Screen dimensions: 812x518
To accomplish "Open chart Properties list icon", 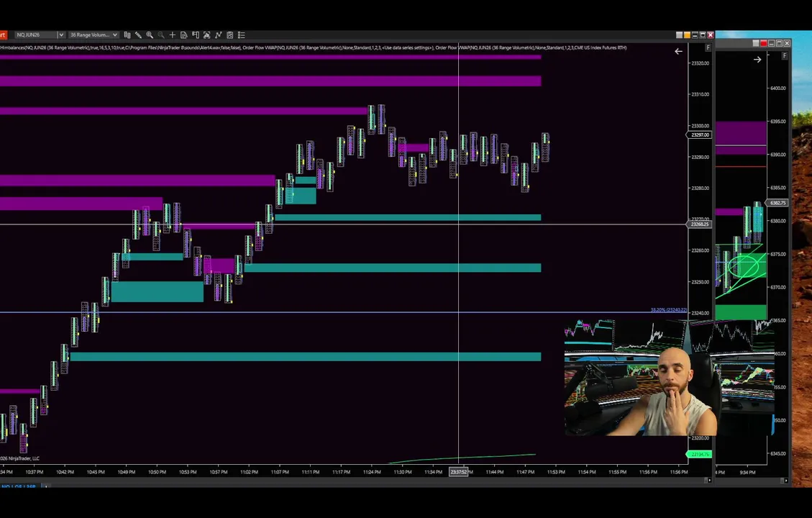I will (242, 35).
